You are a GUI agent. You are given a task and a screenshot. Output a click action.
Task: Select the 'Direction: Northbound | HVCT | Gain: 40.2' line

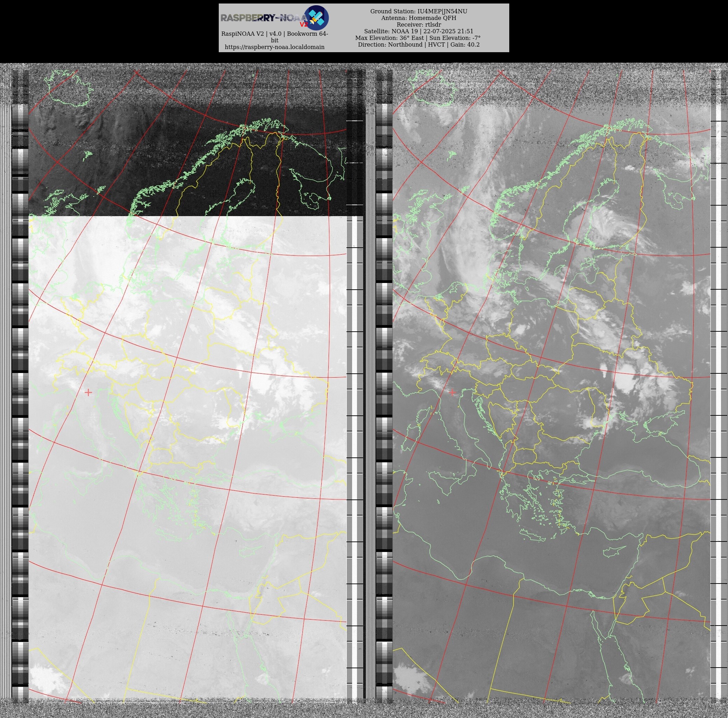coord(419,44)
